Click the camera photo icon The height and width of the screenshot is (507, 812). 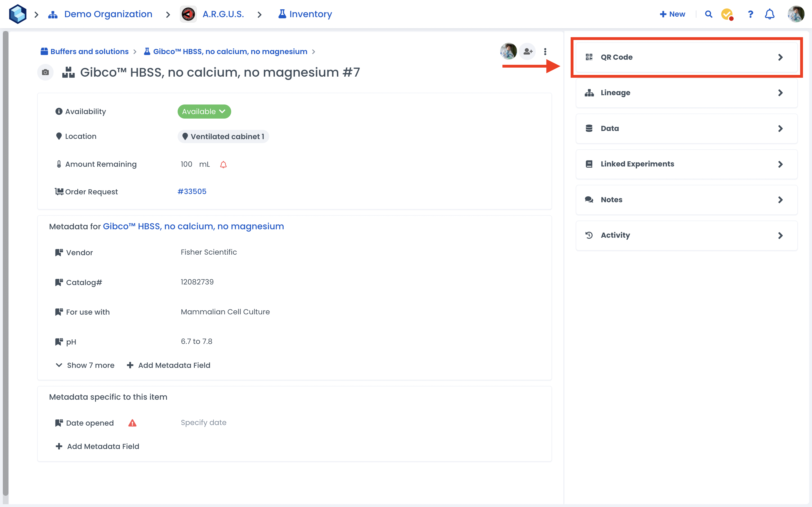pyautogui.click(x=45, y=72)
